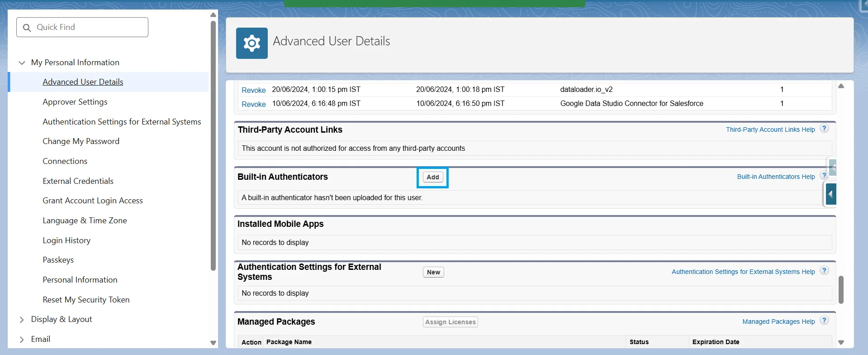Open Authentication Settings for External Systems Help link

click(x=743, y=272)
